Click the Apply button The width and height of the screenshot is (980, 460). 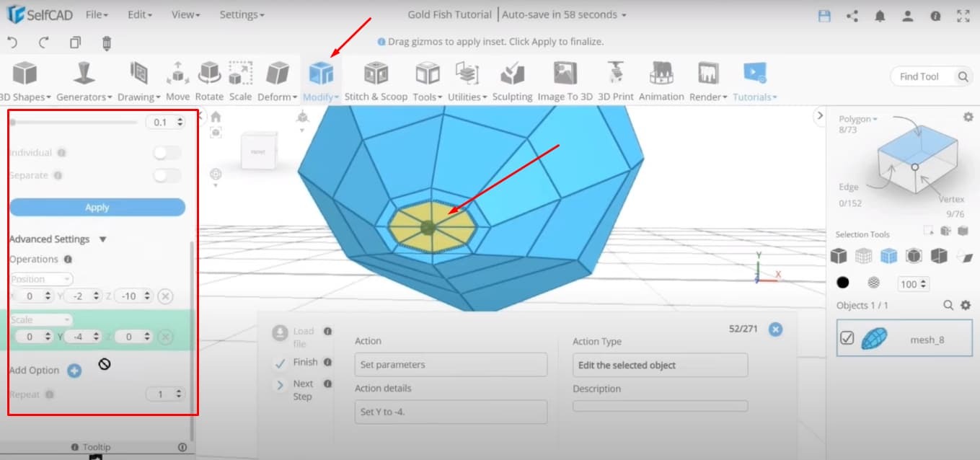(x=97, y=206)
